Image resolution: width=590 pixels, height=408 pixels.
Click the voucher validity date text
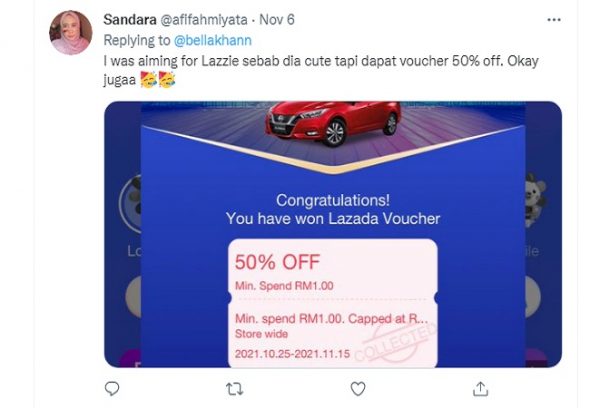[292, 354]
